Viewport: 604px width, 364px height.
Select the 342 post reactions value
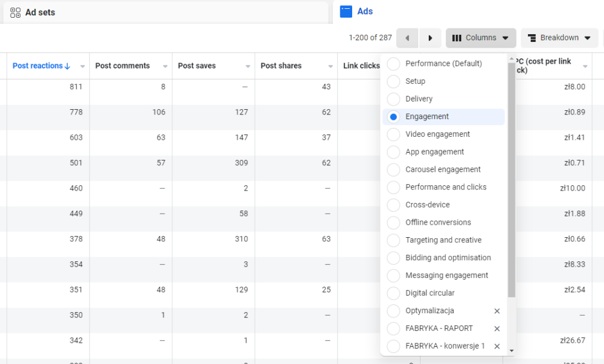[76, 340]
